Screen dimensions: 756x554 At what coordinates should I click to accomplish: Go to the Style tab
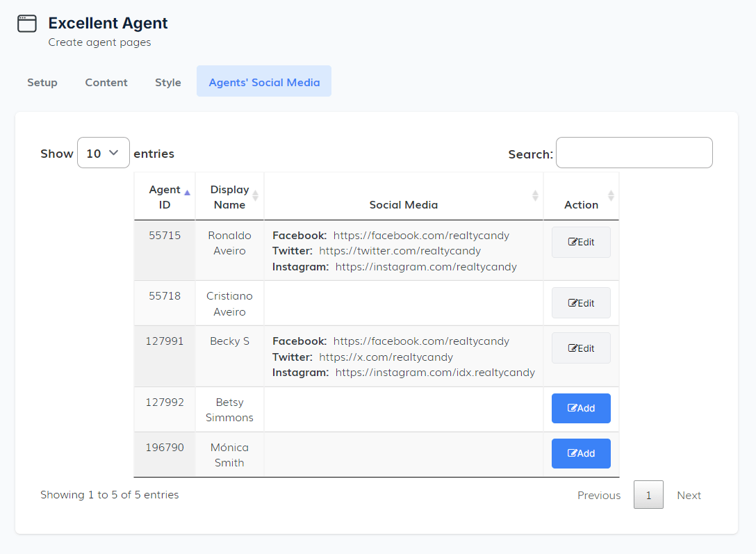[x=168, y=82]
